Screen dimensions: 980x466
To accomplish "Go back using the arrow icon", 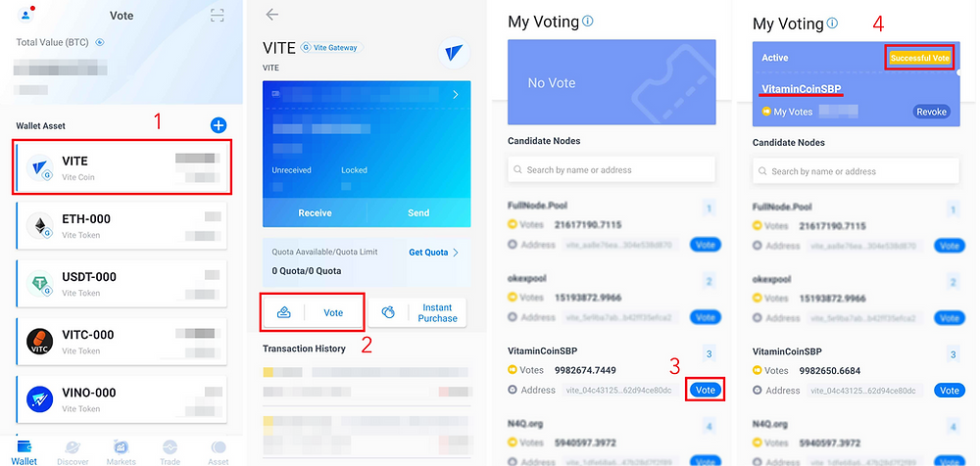I will tap(271, 15).
